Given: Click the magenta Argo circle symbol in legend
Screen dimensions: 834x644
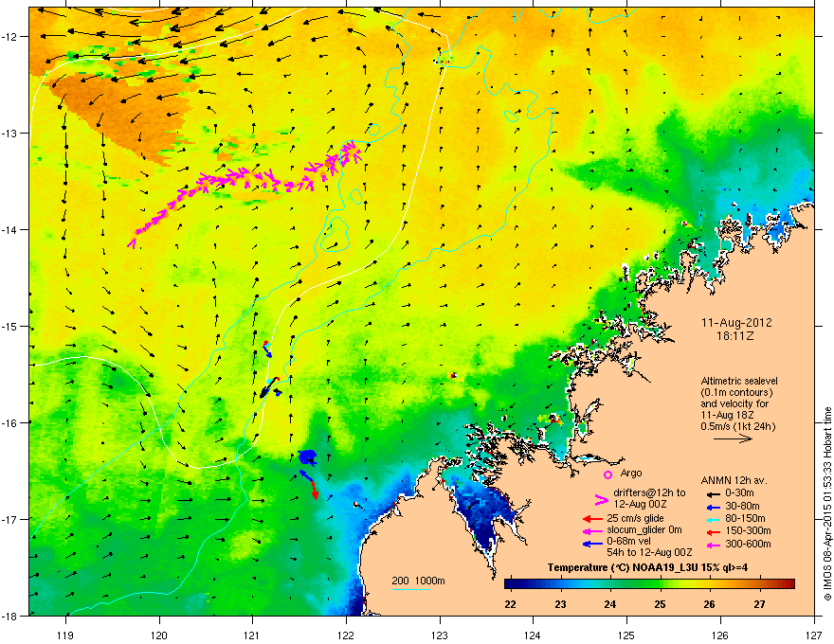Looking at the screenshot, I should tap(607, 474).
